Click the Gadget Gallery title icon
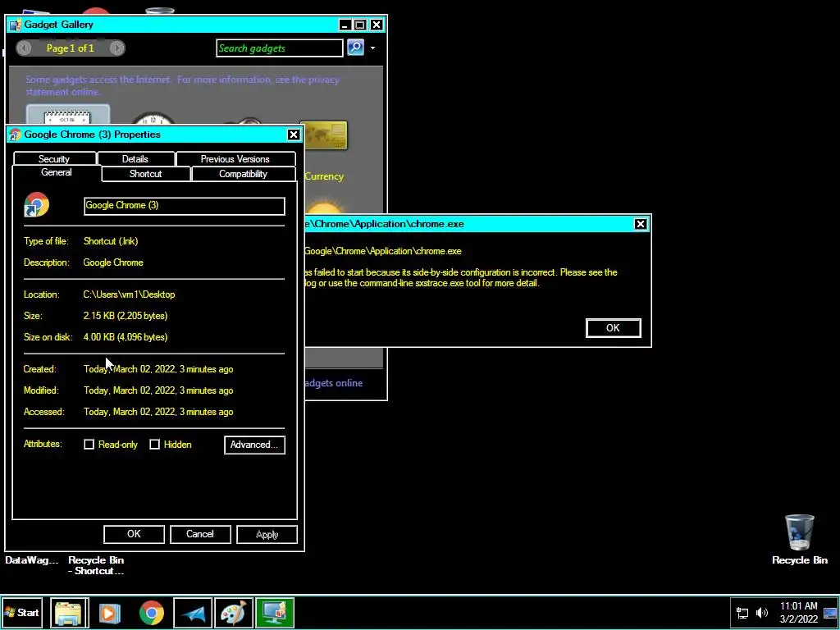The height and width of the screenshot is (630, 840). coord(16,25)
